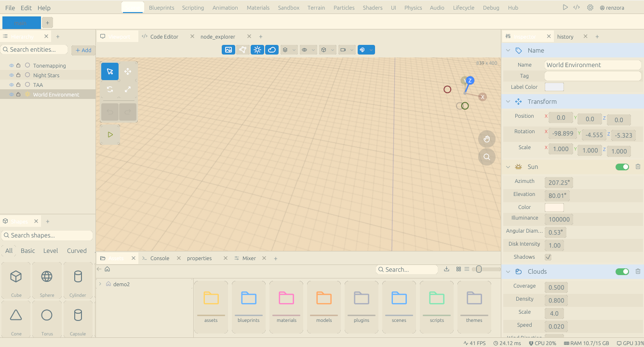The height and width of the screenshot is (347, 644).
Task: Uncheck the Sun Shadows checkbox
Action: 548,257
